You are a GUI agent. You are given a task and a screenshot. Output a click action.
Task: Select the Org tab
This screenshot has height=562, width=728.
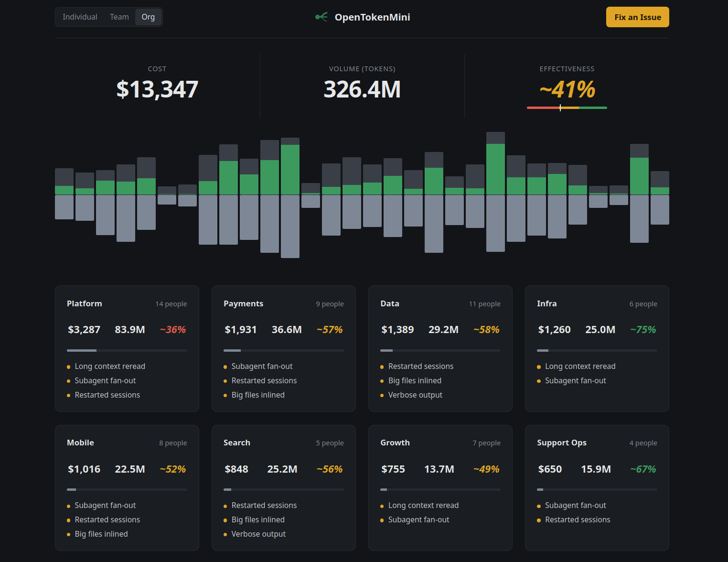point(148,17)
